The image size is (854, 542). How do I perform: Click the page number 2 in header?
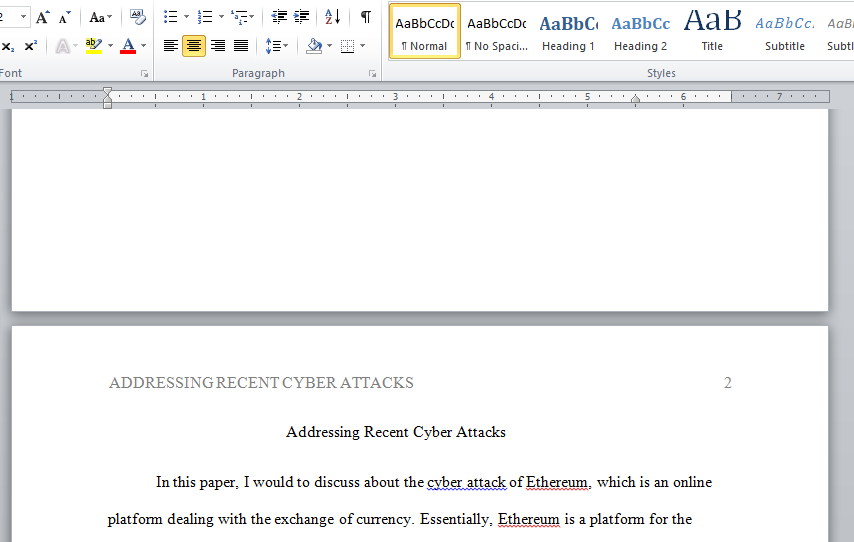pos(728,383)
